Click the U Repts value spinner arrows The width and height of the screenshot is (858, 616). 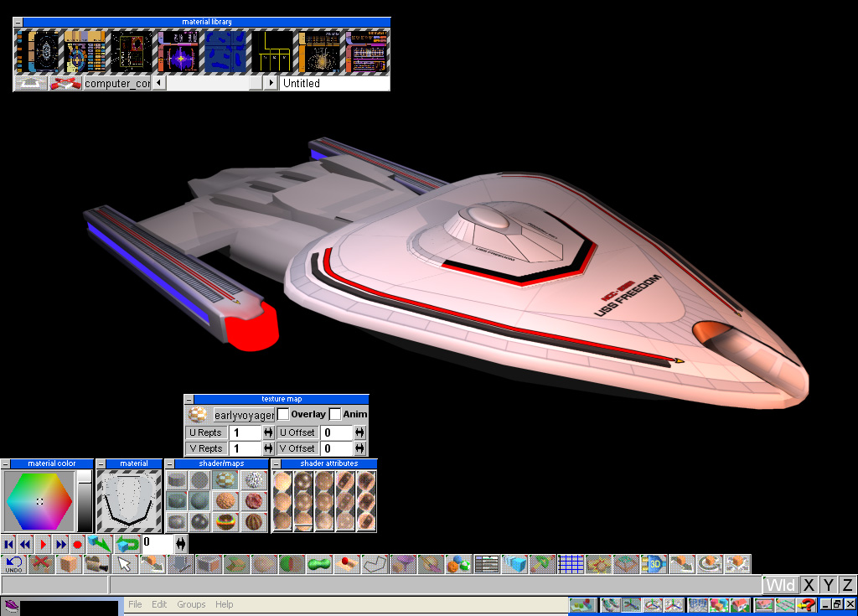(268, 432)
